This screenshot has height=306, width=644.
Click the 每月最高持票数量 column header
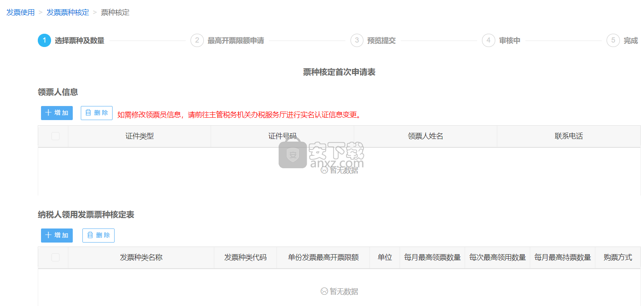coord(562,257)
